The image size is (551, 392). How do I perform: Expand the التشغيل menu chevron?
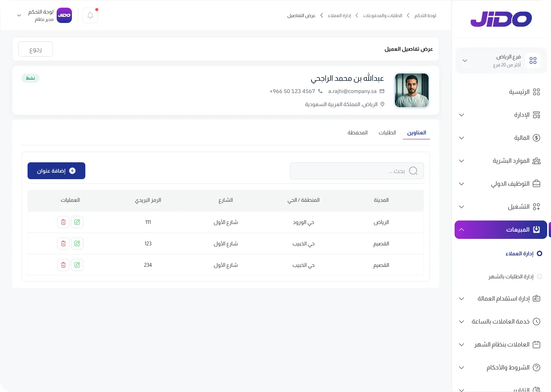point(461,207)
